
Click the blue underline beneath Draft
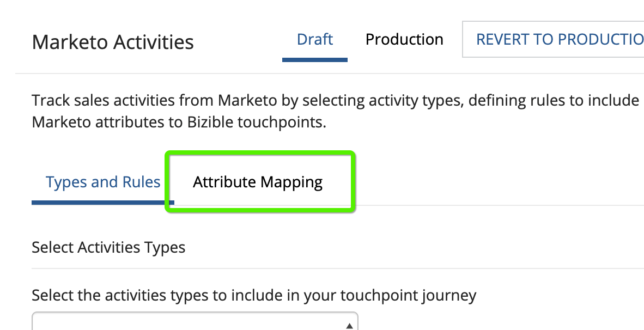315,59
